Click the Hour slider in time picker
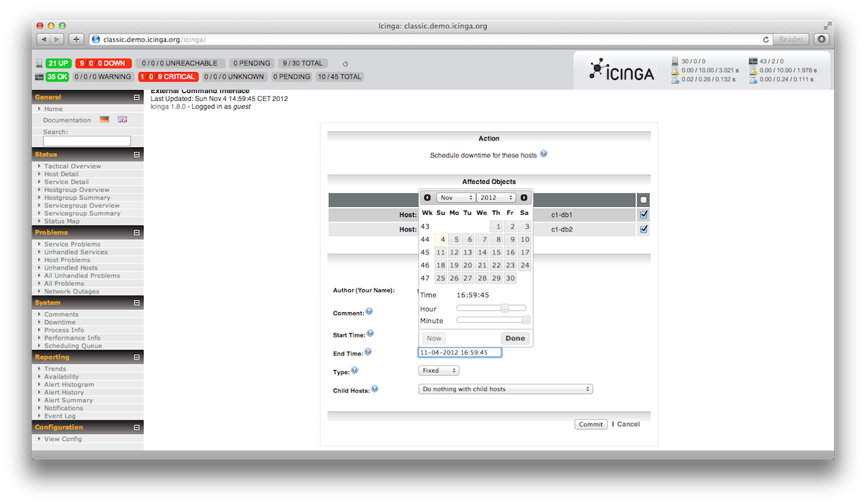 491,308
